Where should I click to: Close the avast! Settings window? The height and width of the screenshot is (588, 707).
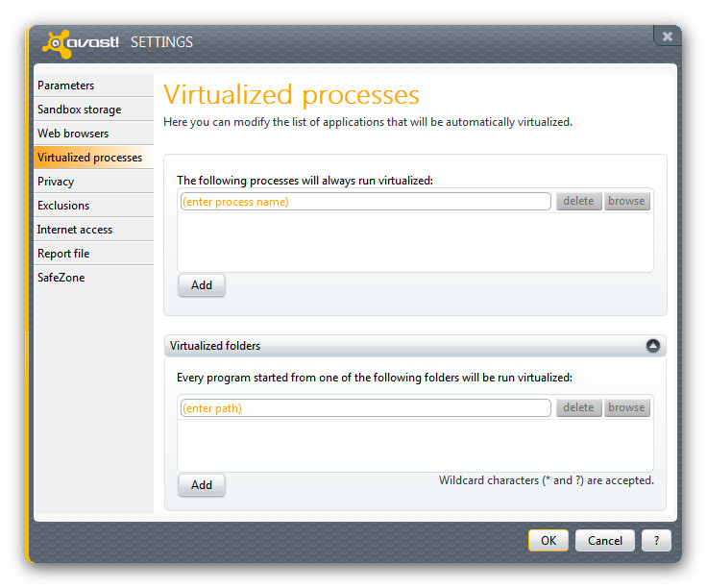[667, 37]
